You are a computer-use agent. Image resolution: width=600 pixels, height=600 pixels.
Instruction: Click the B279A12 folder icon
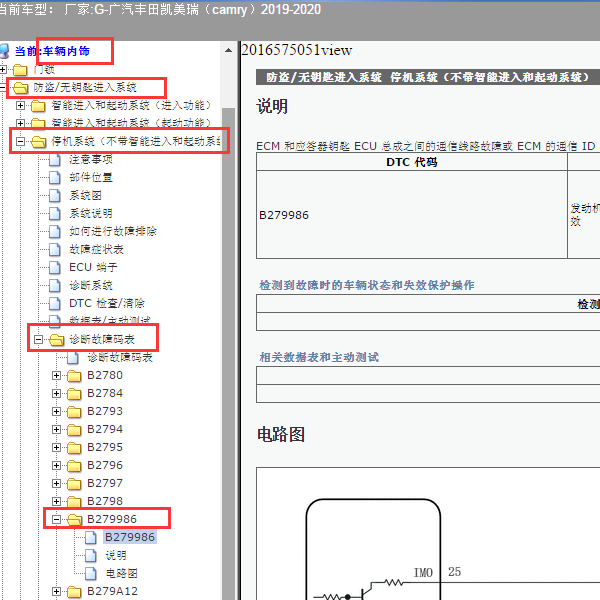[74, 592]
